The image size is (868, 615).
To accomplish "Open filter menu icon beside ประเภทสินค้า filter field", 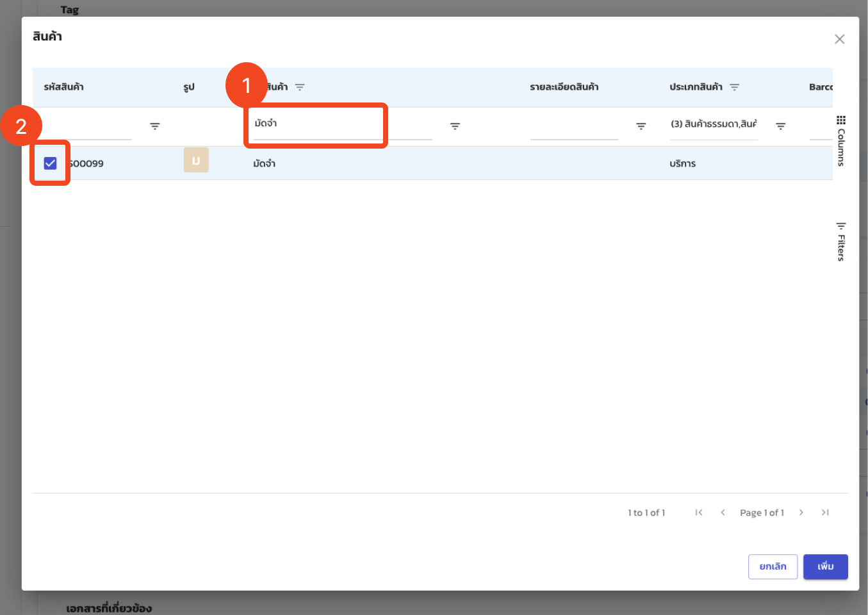I will tap(780, 126).
